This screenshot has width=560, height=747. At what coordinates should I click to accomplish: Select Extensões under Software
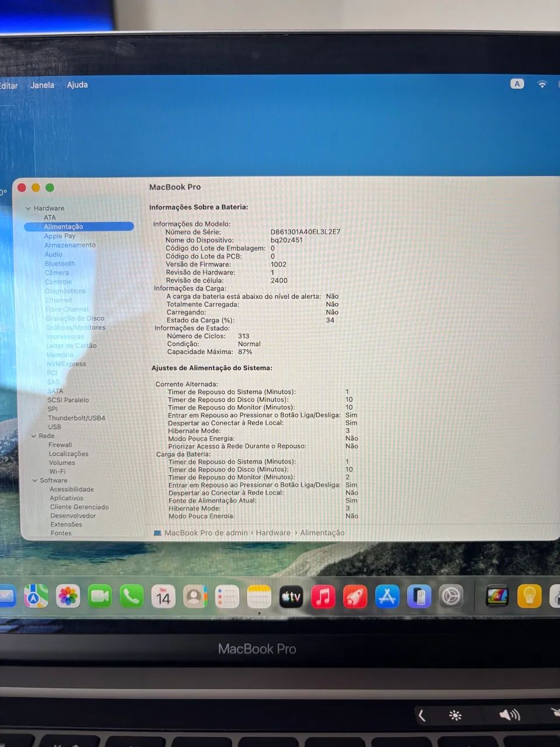point(66,524)
